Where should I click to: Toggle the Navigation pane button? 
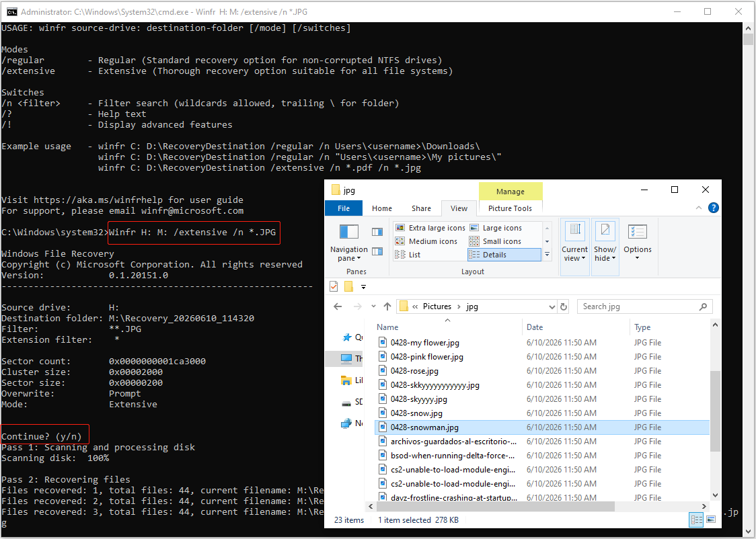click(348, 243)
